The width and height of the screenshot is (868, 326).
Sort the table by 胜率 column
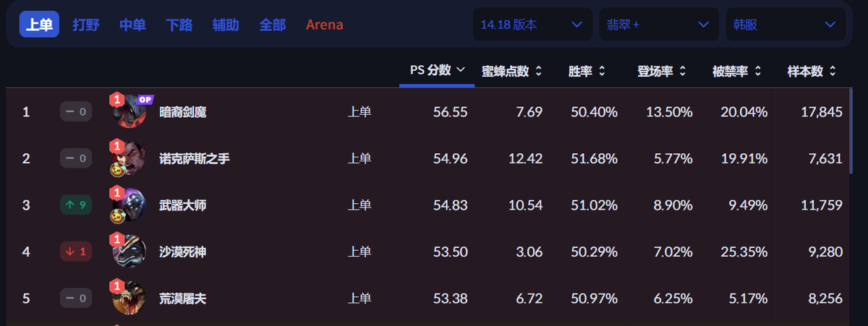tap(587, 72)
